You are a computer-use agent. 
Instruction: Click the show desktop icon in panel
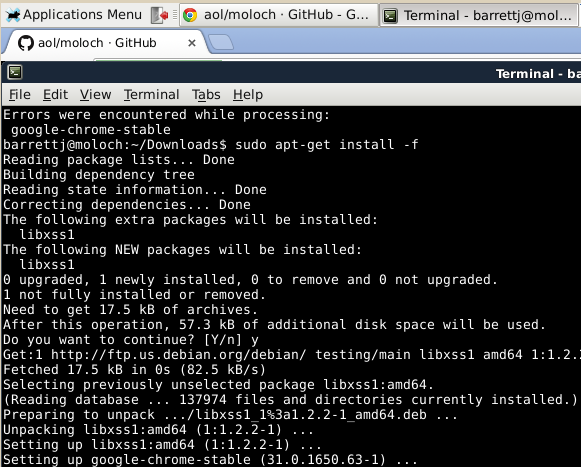[160, 15]
